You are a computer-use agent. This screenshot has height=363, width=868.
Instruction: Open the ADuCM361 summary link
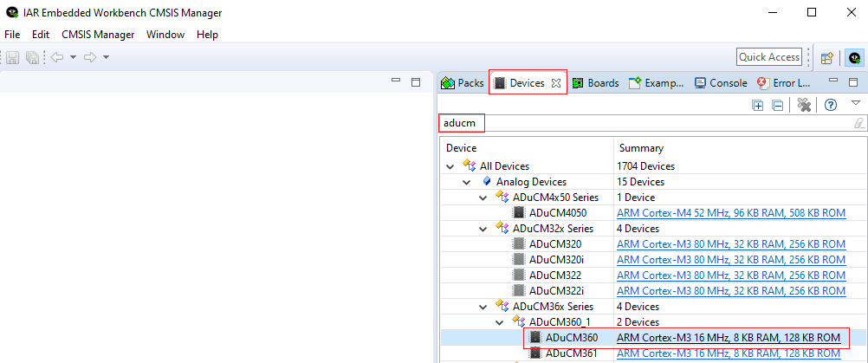pyautogui.click(x=729, y=353)
